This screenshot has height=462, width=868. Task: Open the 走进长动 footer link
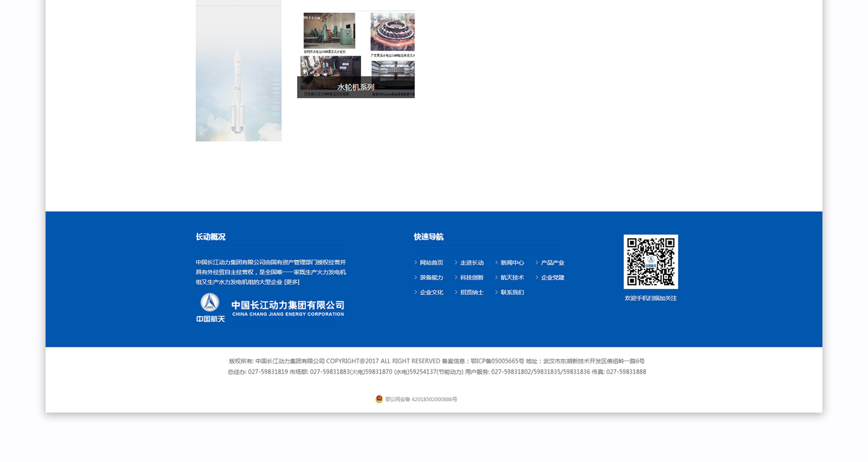click(471, 263)
